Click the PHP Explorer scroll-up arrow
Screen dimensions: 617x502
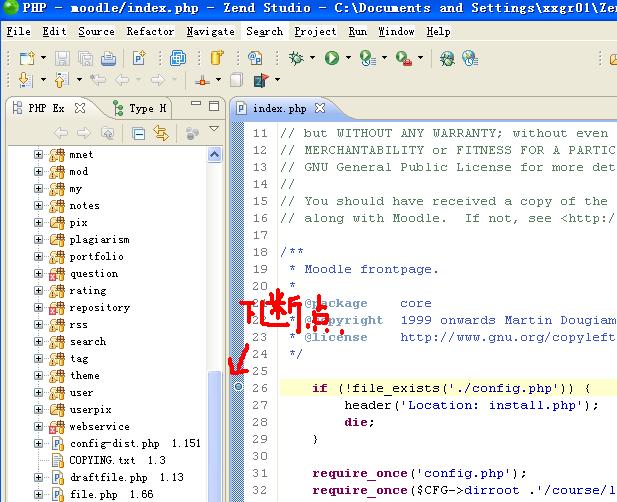tap(214, 155)
